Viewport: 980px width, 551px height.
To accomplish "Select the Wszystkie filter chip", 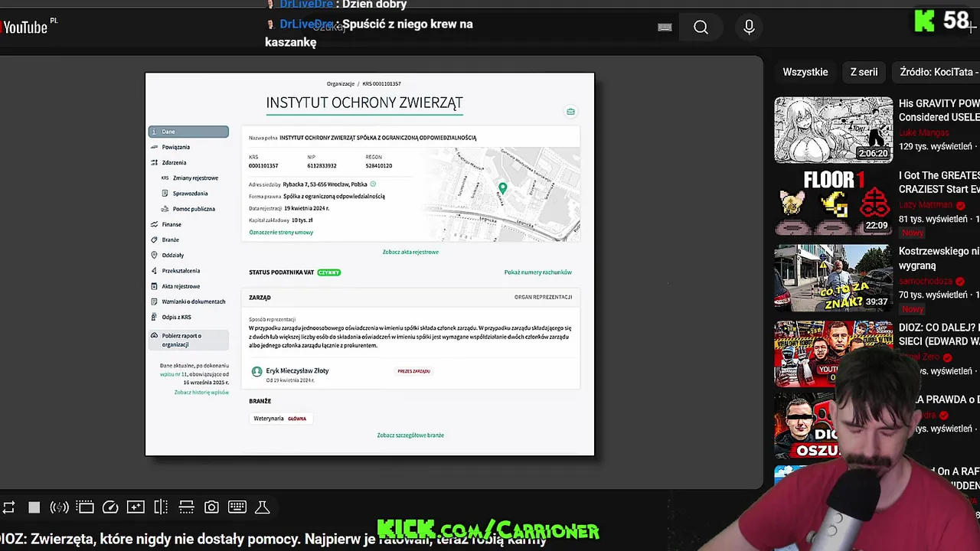I will coord(805,72).
